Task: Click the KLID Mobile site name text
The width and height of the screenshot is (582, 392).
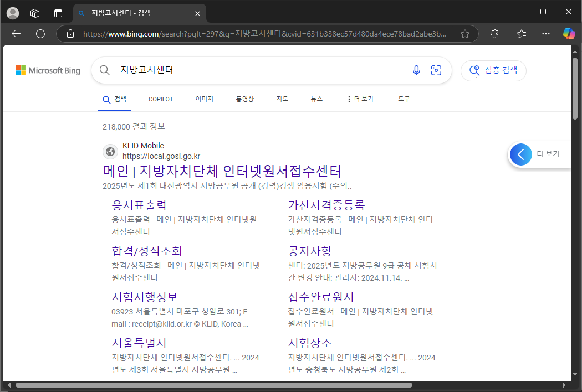Action: 143,146
